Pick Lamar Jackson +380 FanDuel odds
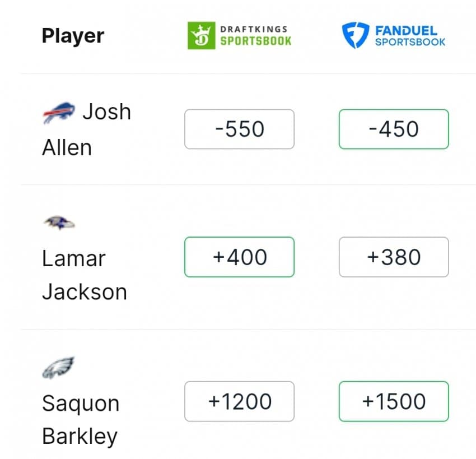The image size is (476, 459). click(394, 257)
